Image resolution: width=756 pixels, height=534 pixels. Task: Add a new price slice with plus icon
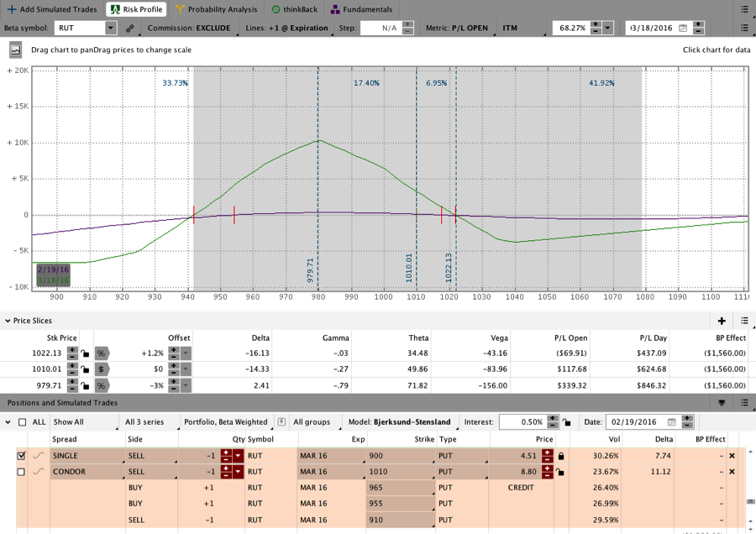point(722,321)
